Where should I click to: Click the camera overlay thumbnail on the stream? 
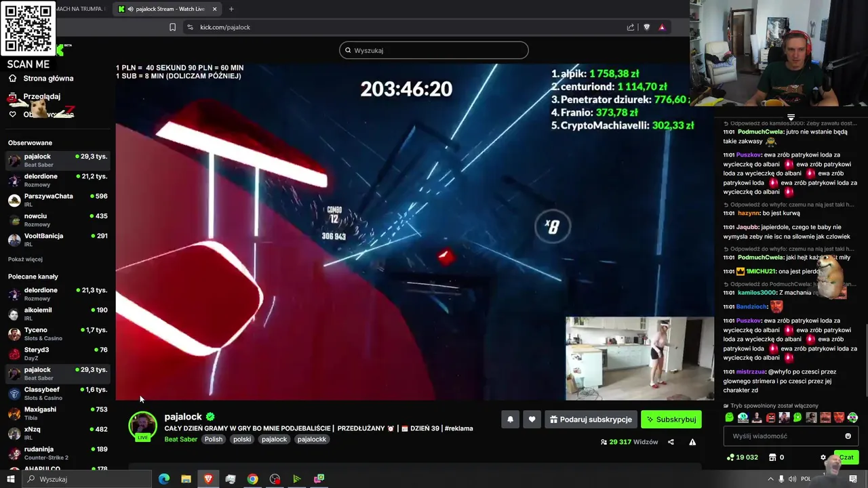639,359
